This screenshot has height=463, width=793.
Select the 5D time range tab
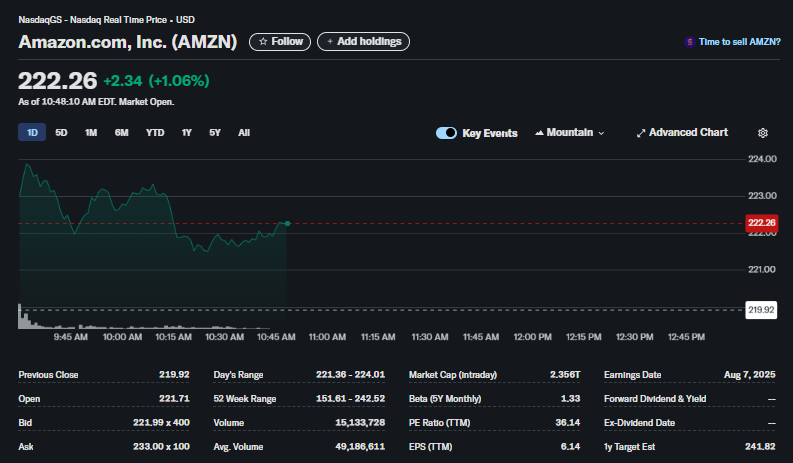click(x=61, y=133)
